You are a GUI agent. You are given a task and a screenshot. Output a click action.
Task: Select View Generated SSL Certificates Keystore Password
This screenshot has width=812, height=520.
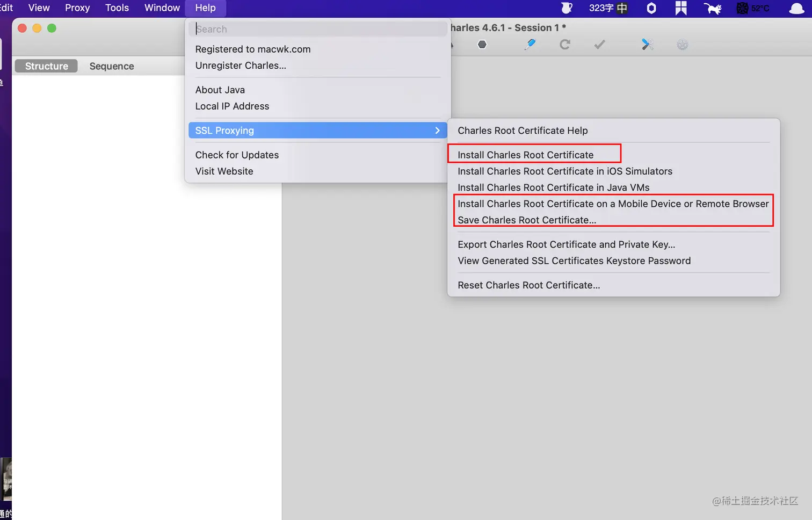tap(613, 261)
